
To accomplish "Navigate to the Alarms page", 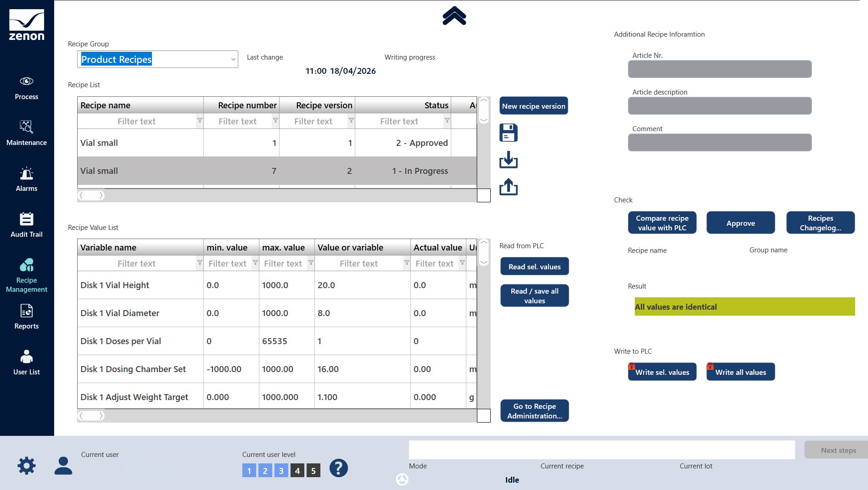I will 26,179.
